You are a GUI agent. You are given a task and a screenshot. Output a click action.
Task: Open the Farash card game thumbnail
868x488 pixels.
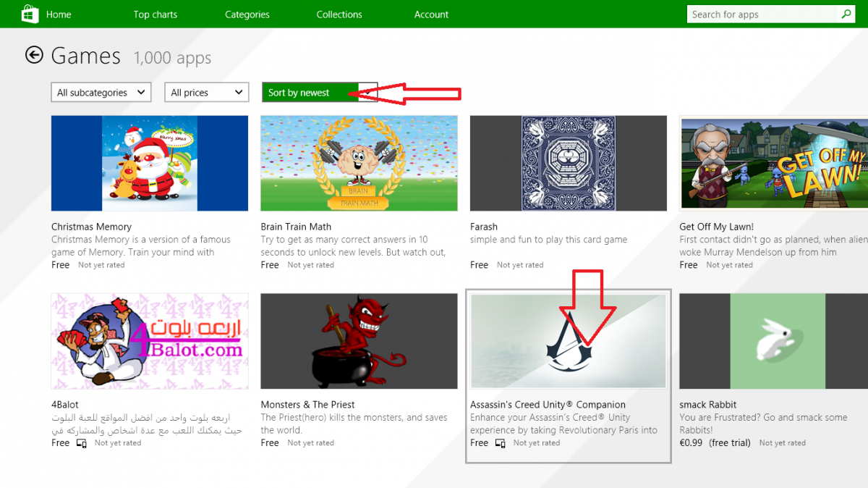(569, 163)
